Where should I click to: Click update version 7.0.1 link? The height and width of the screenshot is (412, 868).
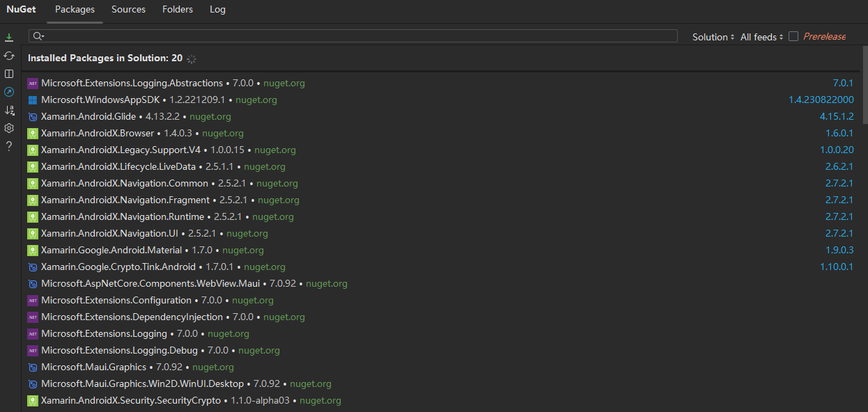[843, 83]
